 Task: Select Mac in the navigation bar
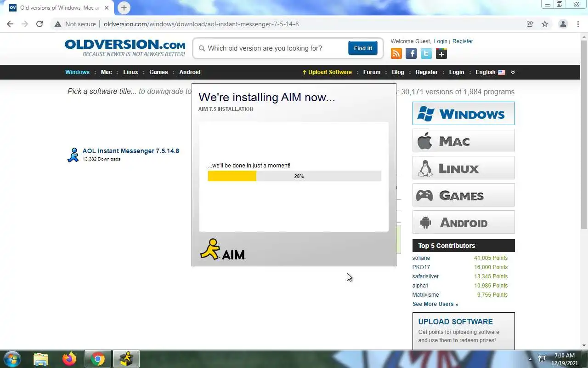coord(106,72)
